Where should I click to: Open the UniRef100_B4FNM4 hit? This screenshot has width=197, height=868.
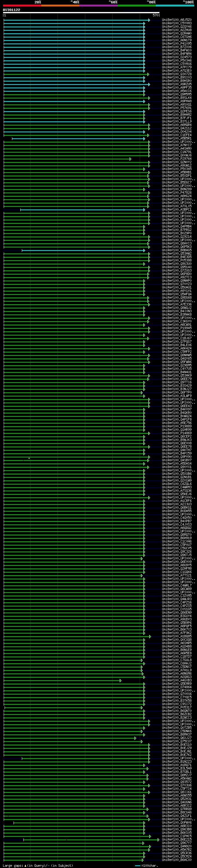176,54
